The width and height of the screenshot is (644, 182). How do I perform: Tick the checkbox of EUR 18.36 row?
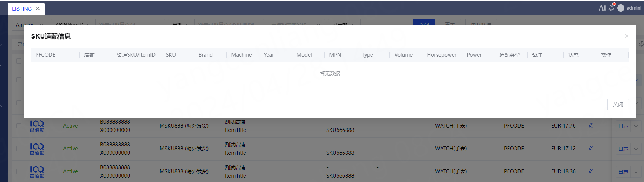pyautogui.click(x=19, y=171)
